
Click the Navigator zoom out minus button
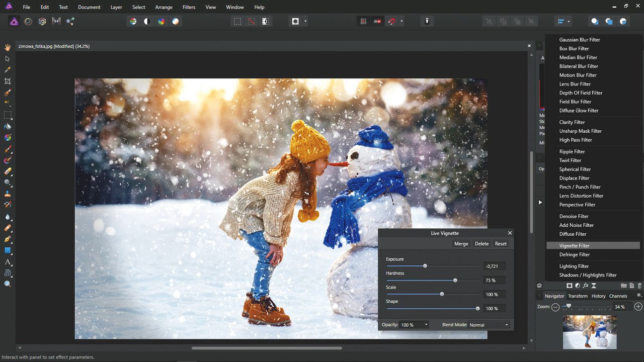coord(555,307)
